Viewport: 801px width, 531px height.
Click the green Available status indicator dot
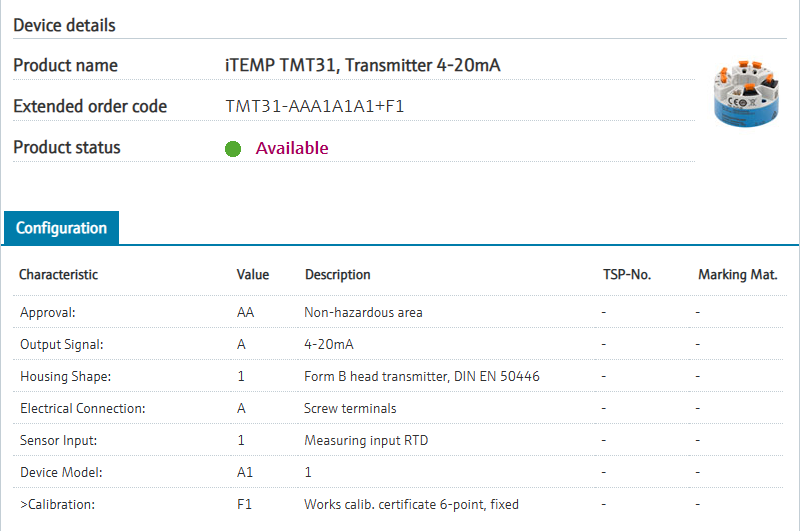click(x=233, y=149)
